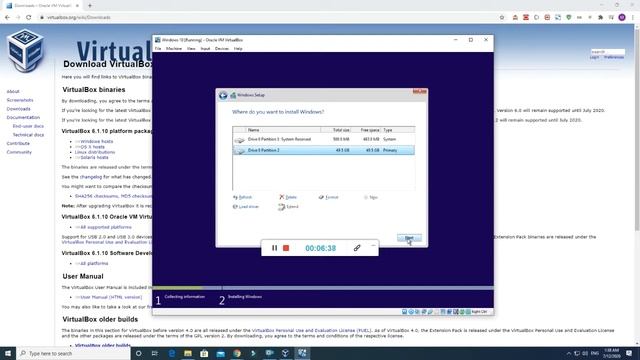This screenshot has height=360, width=640.
Task: Click the Extend partition option
Action: click(289, 207)
